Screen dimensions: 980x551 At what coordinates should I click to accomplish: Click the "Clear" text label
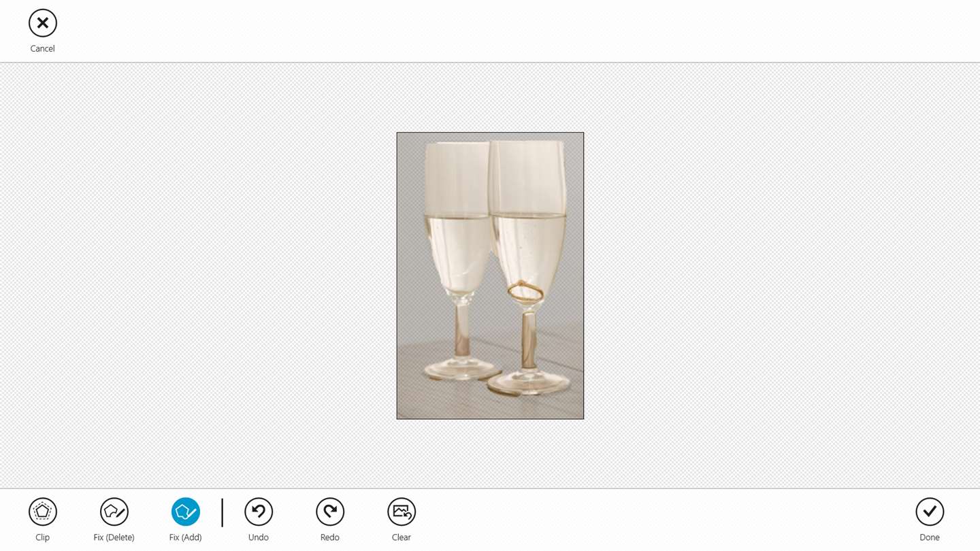click(x=401, y=537)
